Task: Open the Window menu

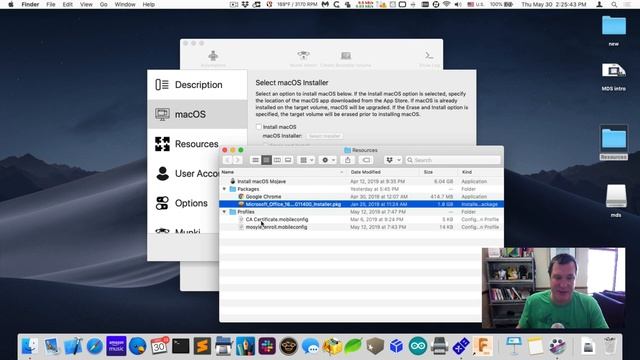Action: (124, 4)
